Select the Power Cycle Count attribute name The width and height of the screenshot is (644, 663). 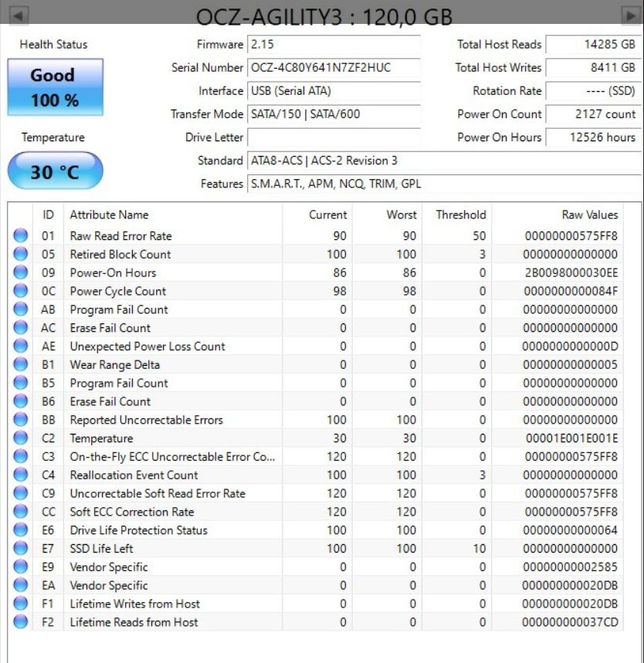point(117,290)
